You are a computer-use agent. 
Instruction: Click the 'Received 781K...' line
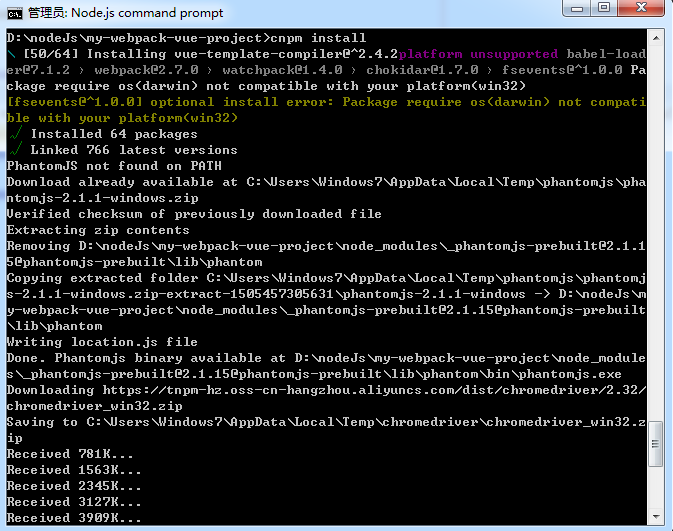click(70, 454)
